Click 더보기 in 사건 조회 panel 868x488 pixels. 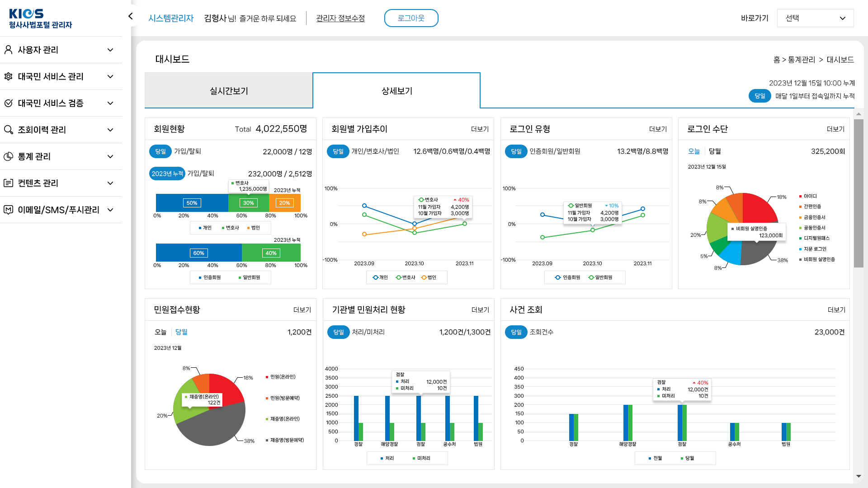836,310
